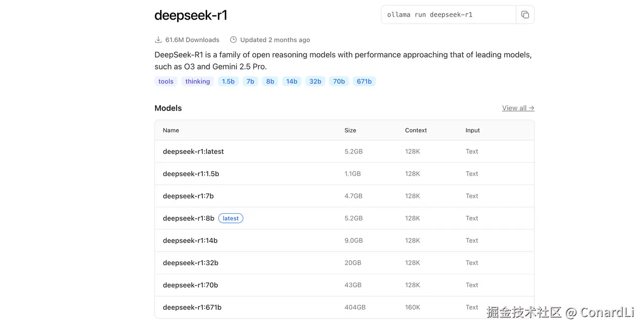The image size is (644, 329).
Task: Choose the 1.5b size tag
Action: click(x=228, y=81)
